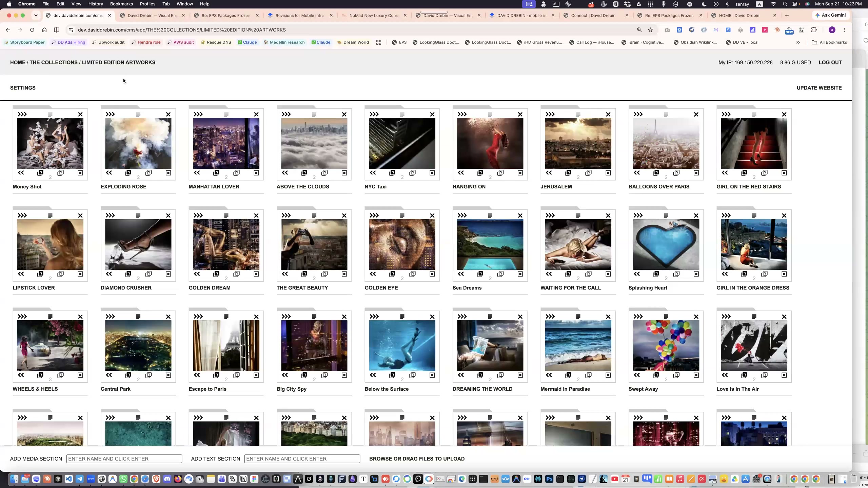Viewport: 868px width, 488px height.
Task: Click the double-chevron back icon on LIPSTICK LOVER
Action: [x=21, y=274]
